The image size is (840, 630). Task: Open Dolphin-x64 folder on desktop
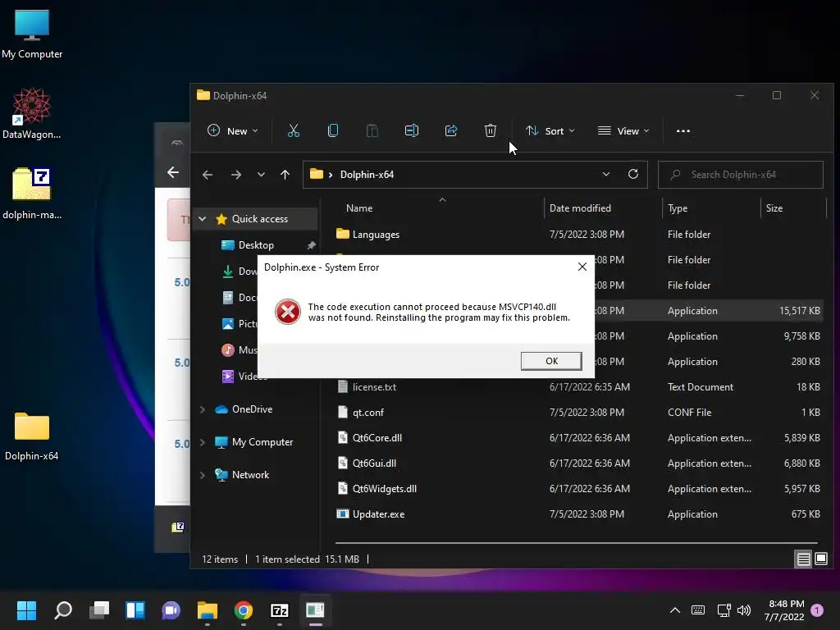click(x=32, y=436)
